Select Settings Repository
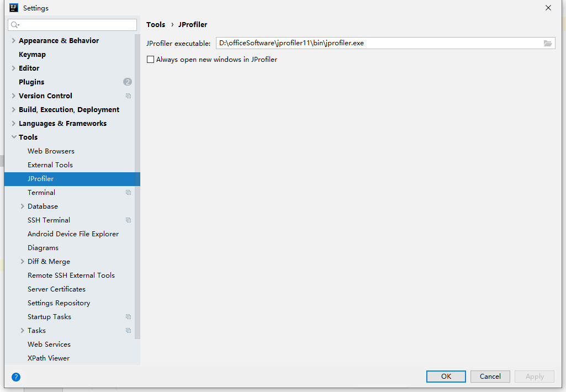Screen dimensions: 566x392 (x=59, y=303)
